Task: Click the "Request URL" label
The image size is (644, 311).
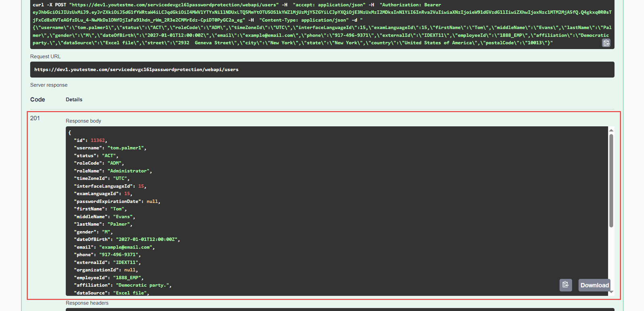Action: pos(45,57)
